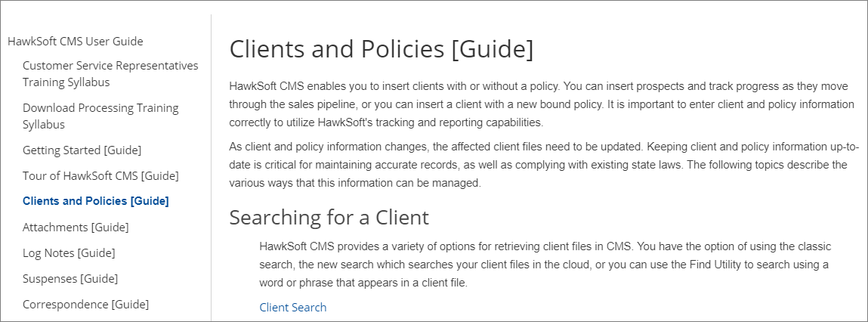Click the first intro paragraph about inserting clients
This screenshot has height=322, width=868.
tap(542, 105)
